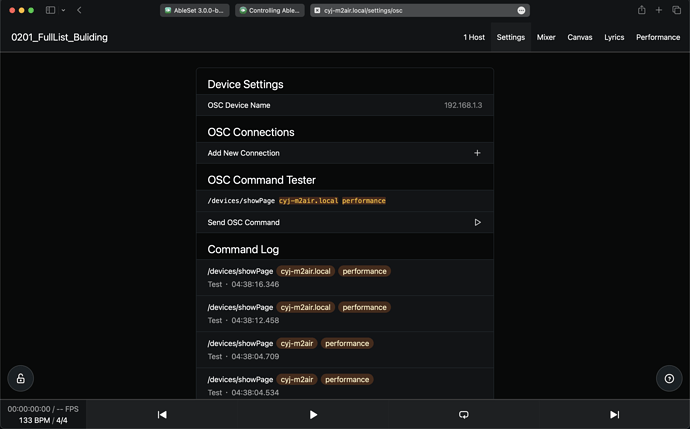Switch to the Controlling Able... browser tab
The height and width of the screenshot is (429, 690).
[269, 10]
